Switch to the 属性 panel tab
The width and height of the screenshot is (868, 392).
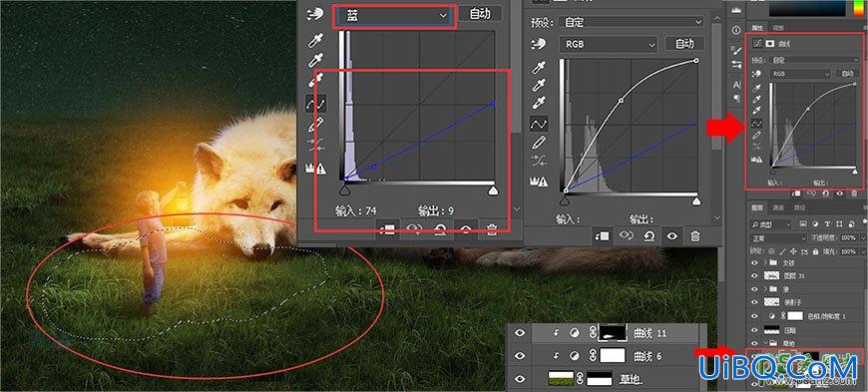pos(756,28)
